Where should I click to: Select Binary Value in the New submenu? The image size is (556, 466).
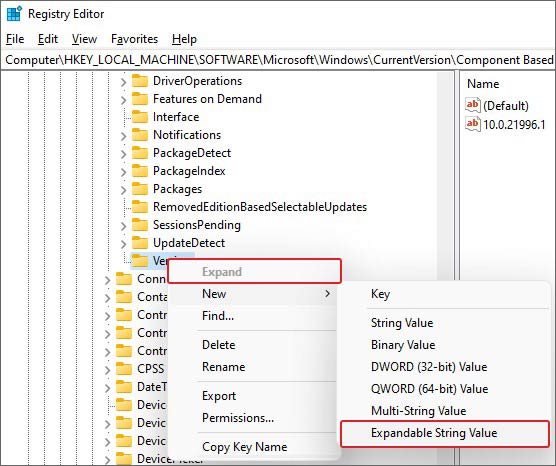click(x=445, y=345)
